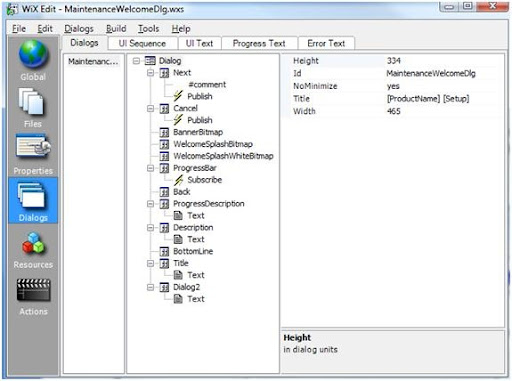Click the Subscribe lightning icon

(178, 180)
